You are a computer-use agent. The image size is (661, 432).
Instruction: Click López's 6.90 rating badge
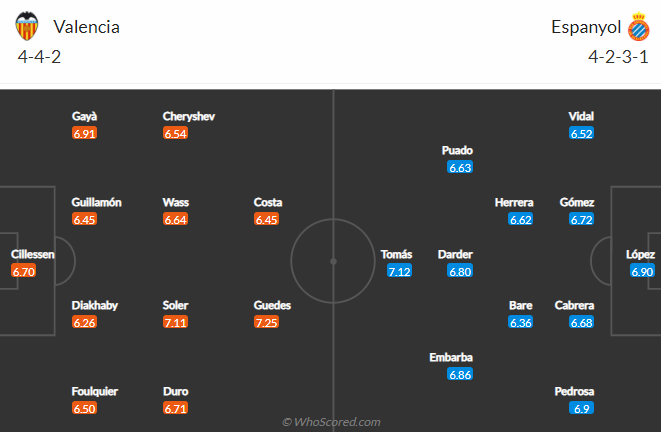click(642, 271)
